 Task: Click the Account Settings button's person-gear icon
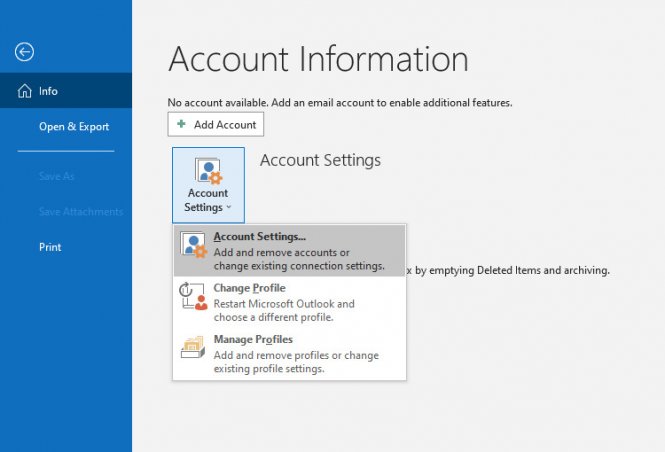(x=208, y=171)
